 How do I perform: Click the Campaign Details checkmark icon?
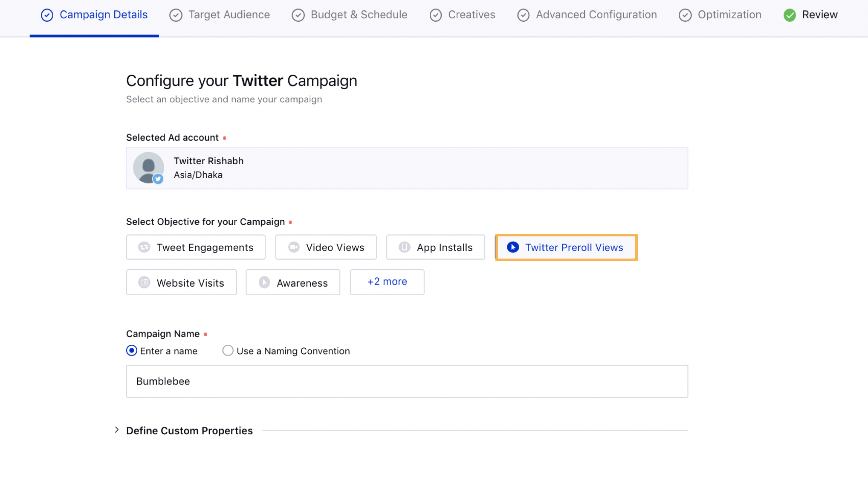(x=47, y=15)
